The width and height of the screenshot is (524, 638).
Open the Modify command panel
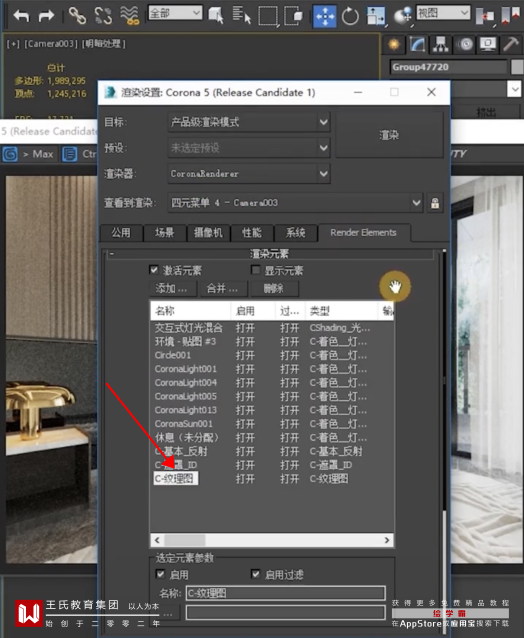click(417, 44)
